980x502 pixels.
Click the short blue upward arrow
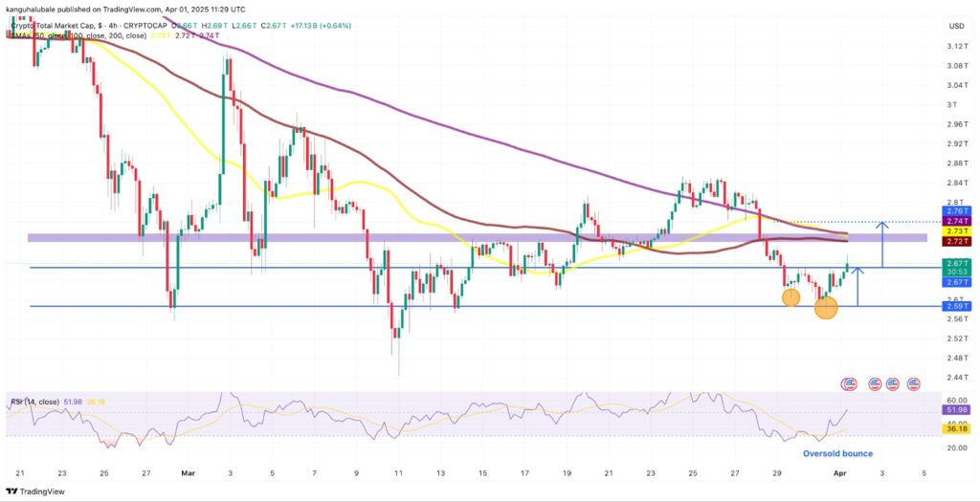pyautogui.click(x=858, y=287)
